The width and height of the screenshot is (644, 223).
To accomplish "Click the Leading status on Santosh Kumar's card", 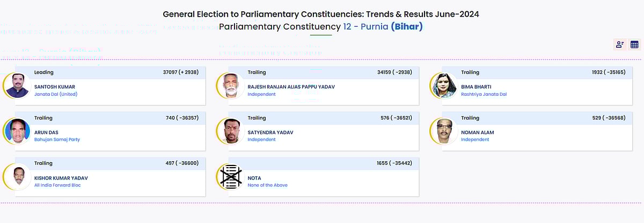I will tap(44, 72).
